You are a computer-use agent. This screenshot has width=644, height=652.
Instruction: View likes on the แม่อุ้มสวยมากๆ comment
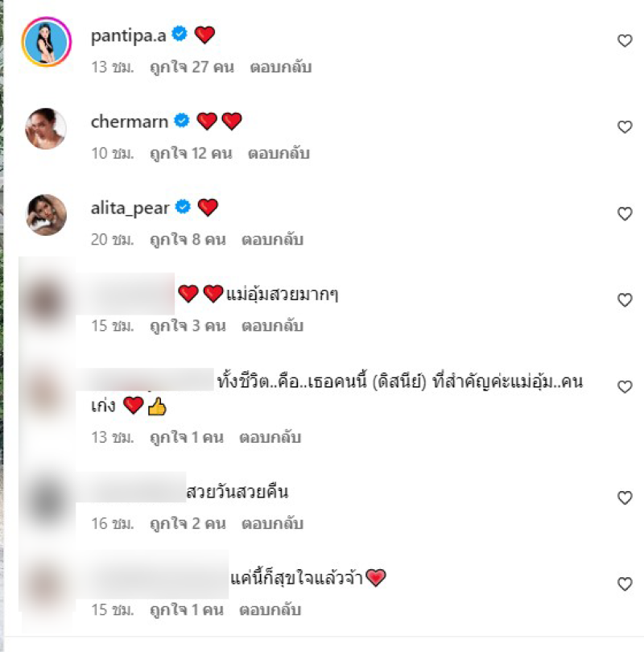188,325
